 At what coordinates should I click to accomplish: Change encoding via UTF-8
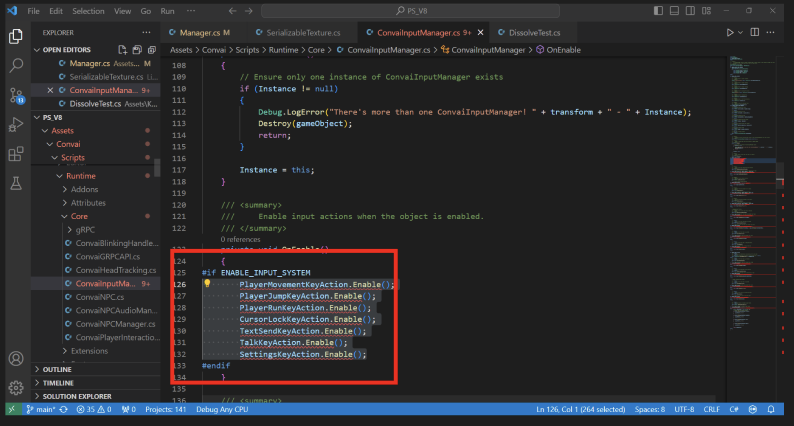point(684,409)
